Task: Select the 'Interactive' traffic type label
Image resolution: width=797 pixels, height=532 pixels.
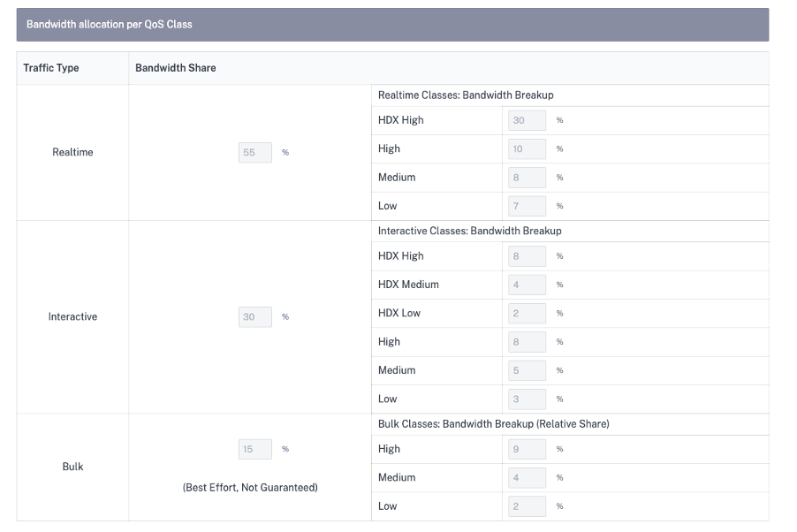Action: (x=72, y=316)
